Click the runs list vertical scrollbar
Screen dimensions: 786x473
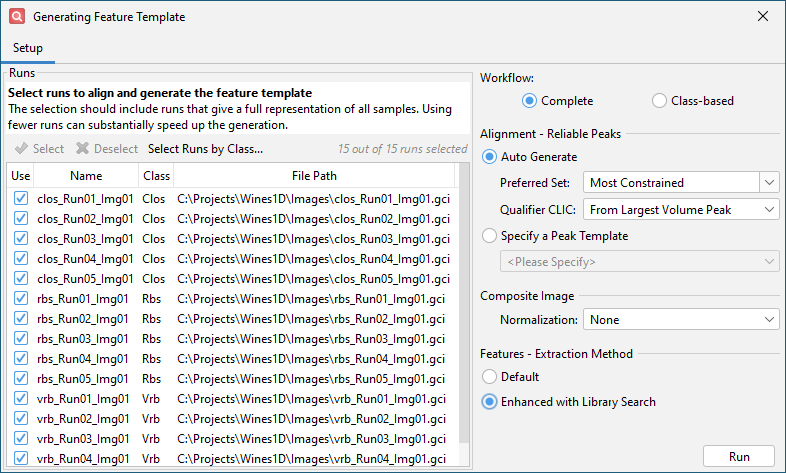(462, 320)
